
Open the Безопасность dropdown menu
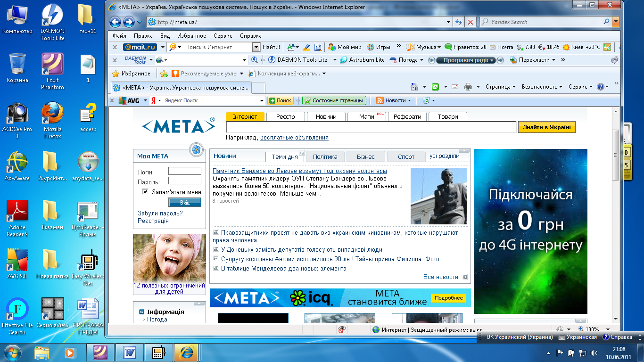542,87
